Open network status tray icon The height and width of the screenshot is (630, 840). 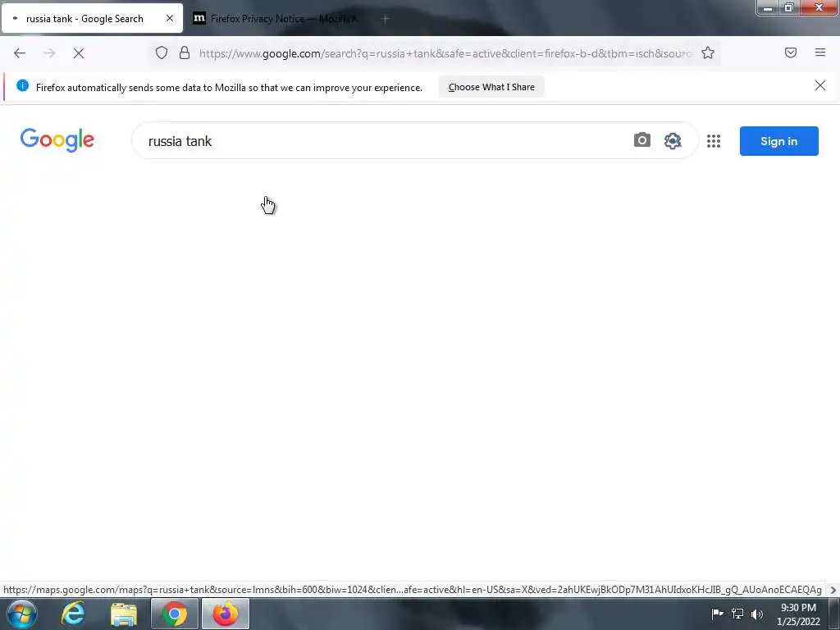click(x=737, y=614)
